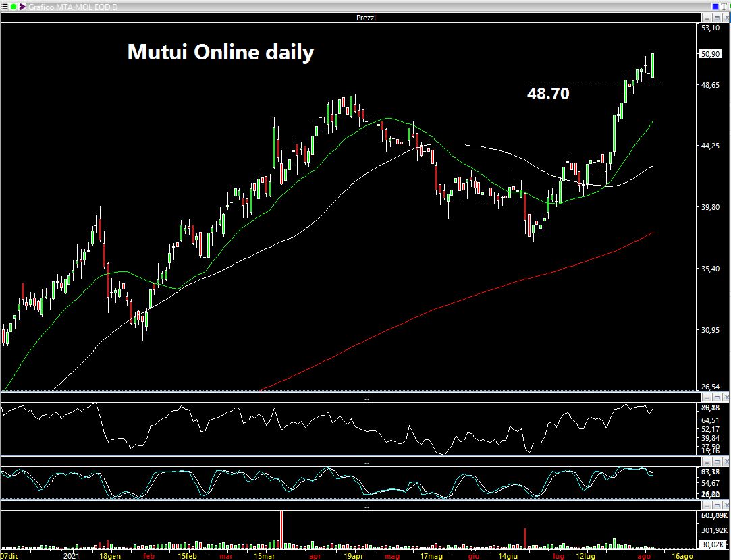Minimize the two-line oscillator panel
This screenshot has width=731, height=560.
click(x=707, y=461)
